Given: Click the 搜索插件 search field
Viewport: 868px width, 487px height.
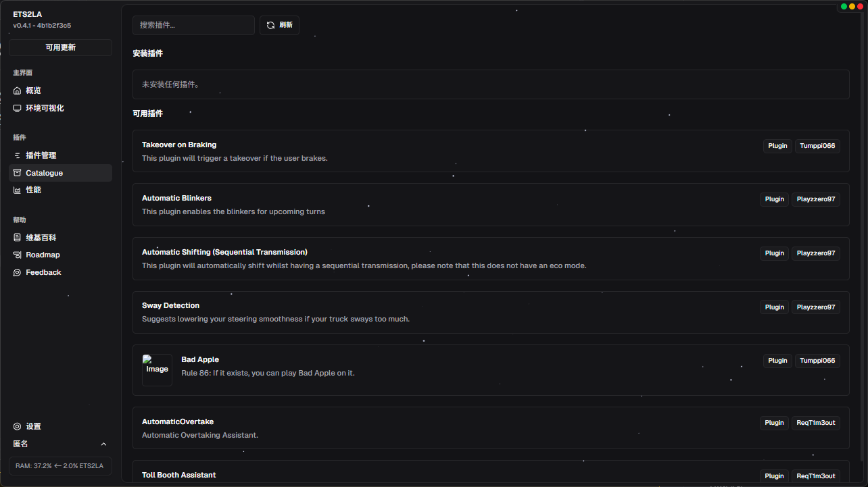Looking at the screenshot, I should pos(193,25).
